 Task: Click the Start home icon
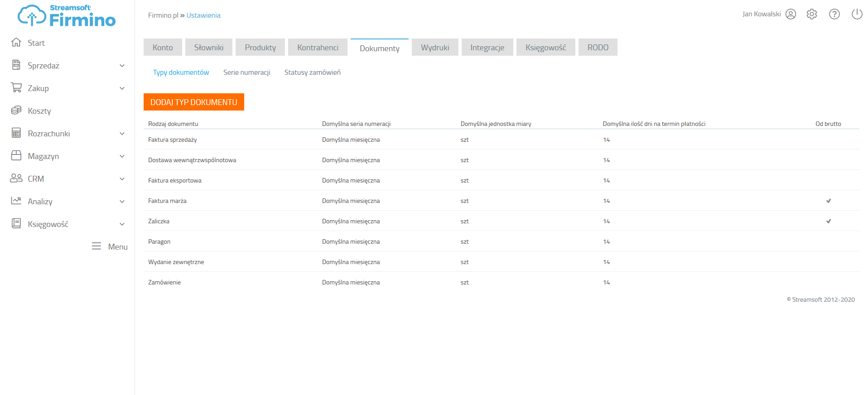pyautogui.click(x=16, y=43)
